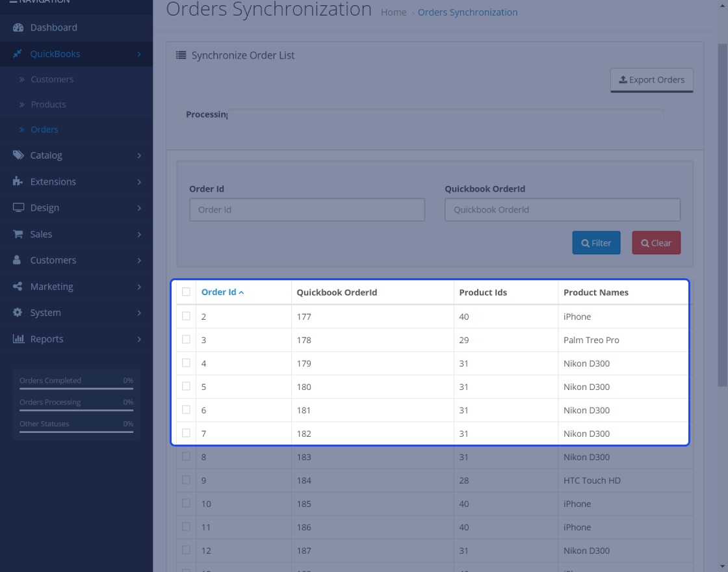Check the box for order 5
728x572 pixels.
pyautogui.click(x=186, y=386)
